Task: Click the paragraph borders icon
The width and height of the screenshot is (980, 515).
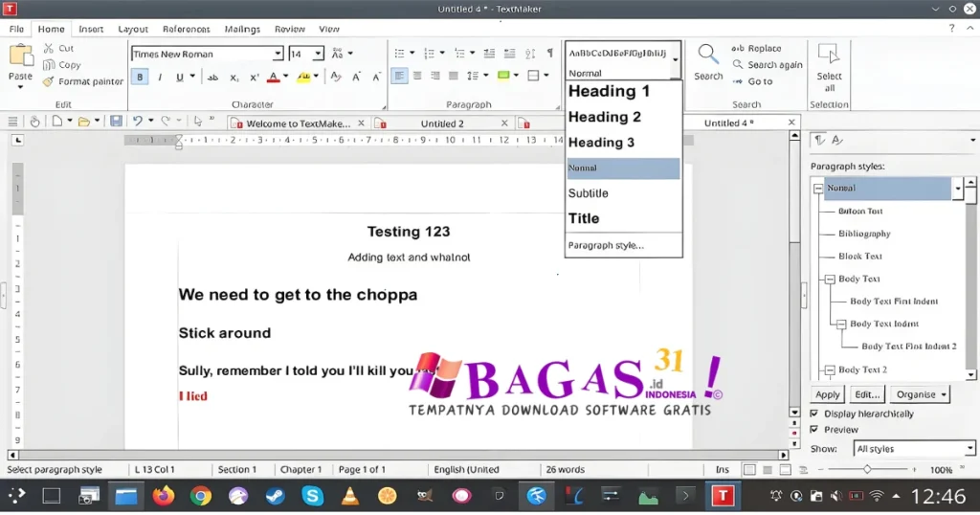Action: [x=533, y=76]
